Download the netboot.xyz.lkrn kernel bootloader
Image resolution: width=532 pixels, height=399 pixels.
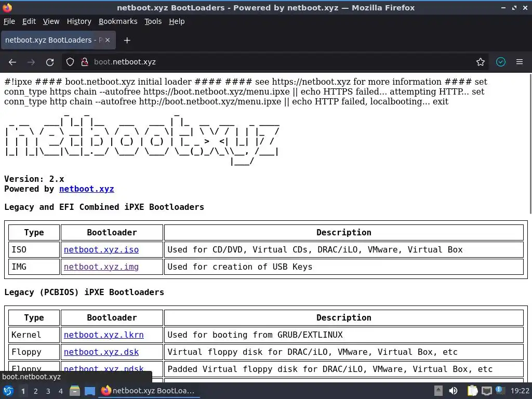pos(103,335)
